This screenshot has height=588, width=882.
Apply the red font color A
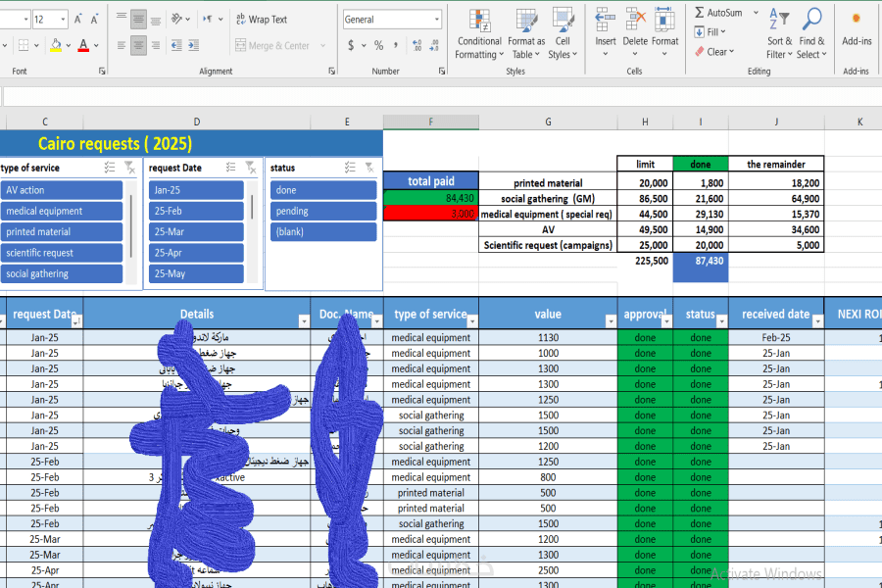tap(83, 45)
